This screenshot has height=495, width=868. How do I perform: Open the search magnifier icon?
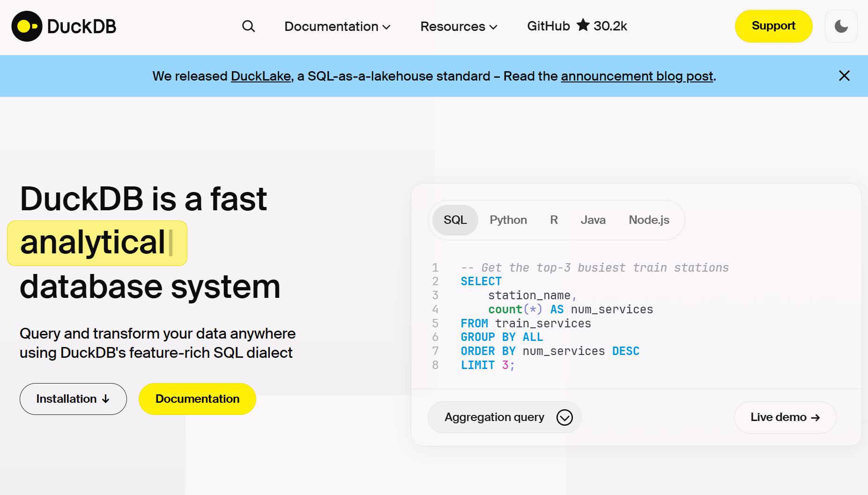(x=249, y=26)
